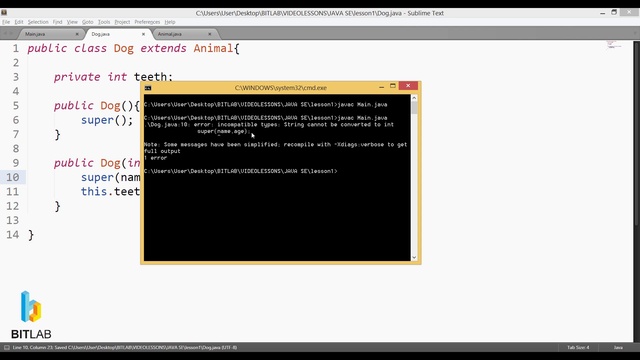
Task: Switch to the Dog.java tab
Action: click(115, 34)
